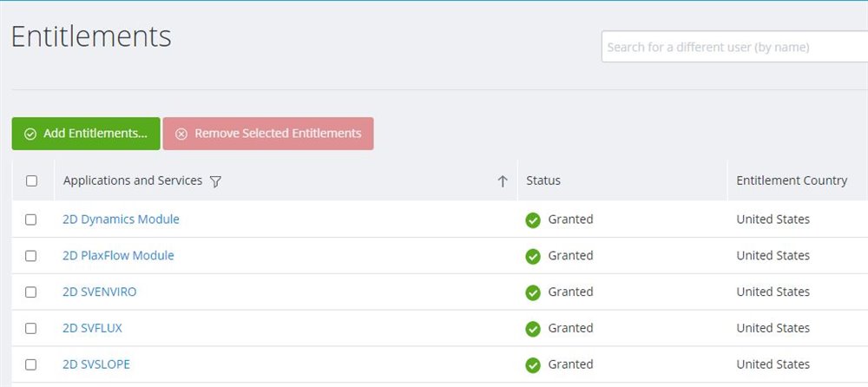Click the Granted status icon for 2D SVFLUX

tap(533, 329)
